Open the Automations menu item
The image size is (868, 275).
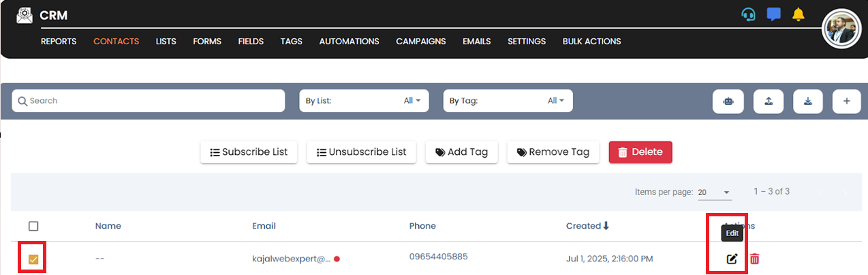pos(349,41)
